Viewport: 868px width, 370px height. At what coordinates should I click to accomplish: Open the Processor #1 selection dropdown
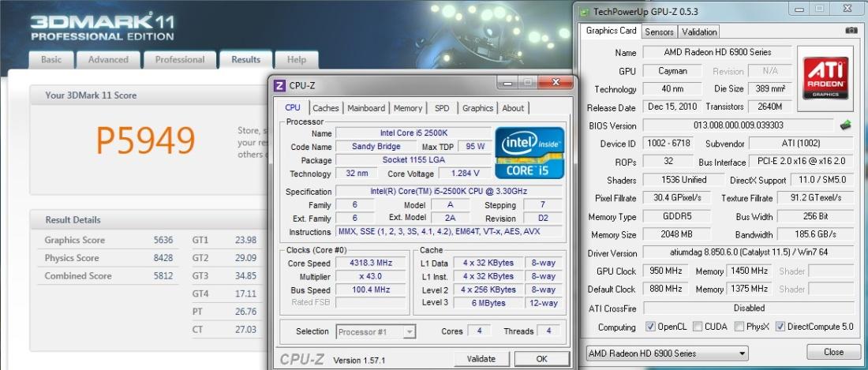[x=376, y=332]
